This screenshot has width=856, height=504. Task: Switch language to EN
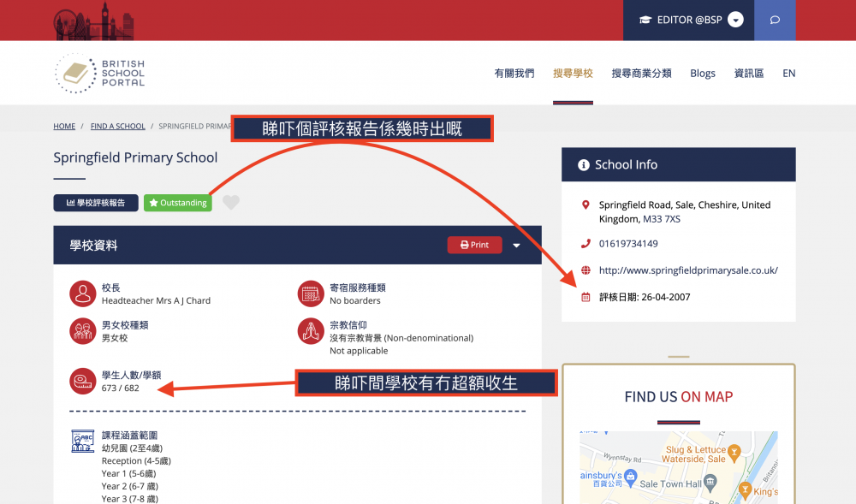(x=789, y=73)
